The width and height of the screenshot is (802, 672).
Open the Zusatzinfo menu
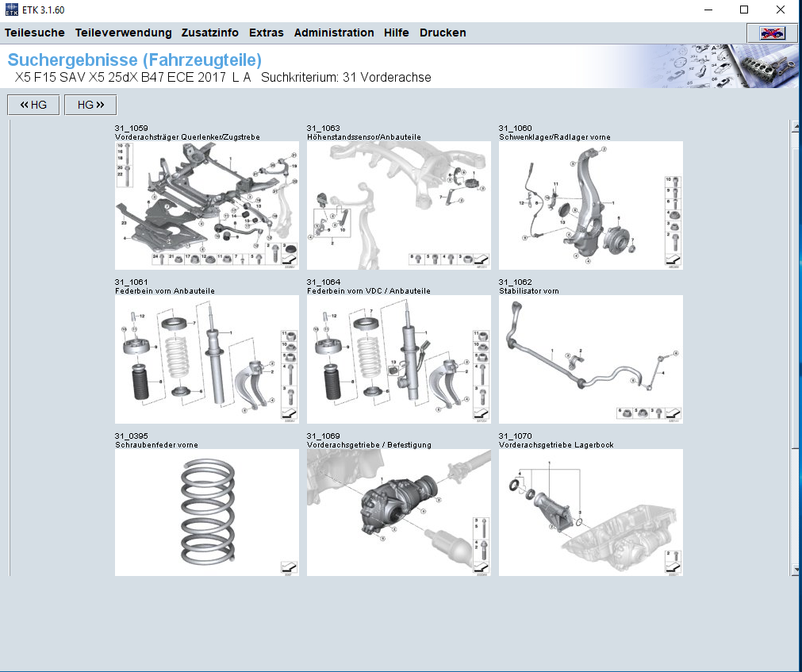(209, 33)
